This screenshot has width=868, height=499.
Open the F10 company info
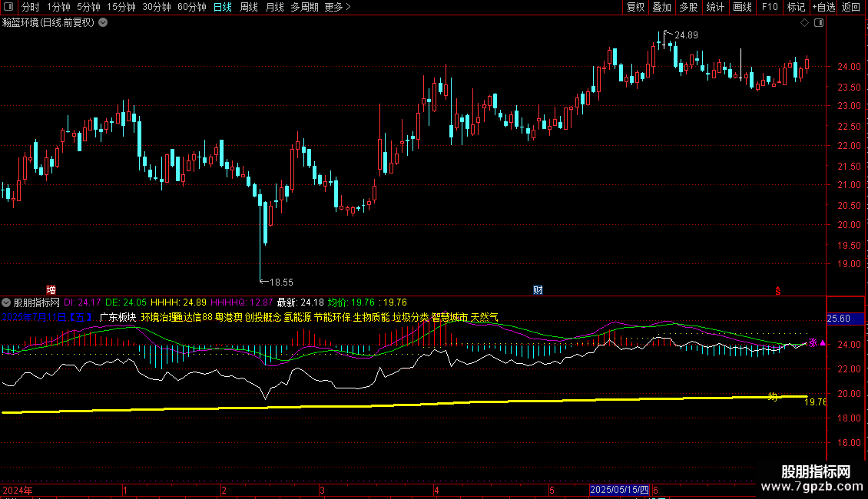click(x=770, y=7)
